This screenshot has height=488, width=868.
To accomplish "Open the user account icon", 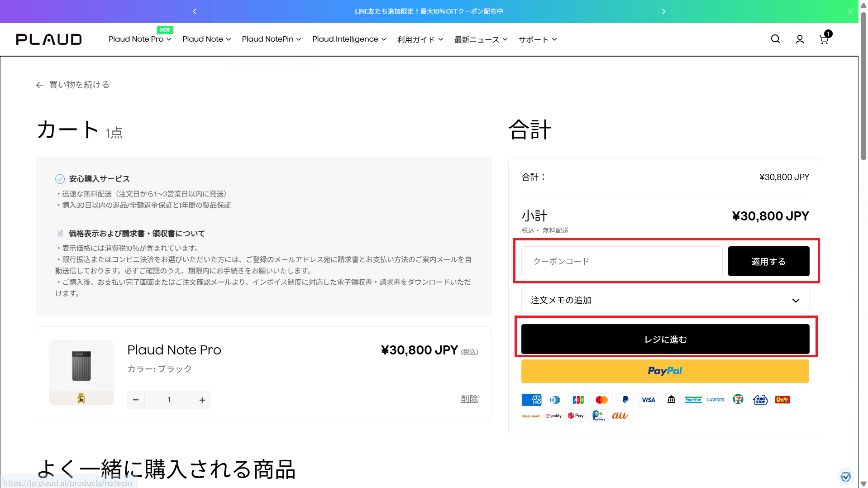I will pyautogui.click(x=800, y=39).
